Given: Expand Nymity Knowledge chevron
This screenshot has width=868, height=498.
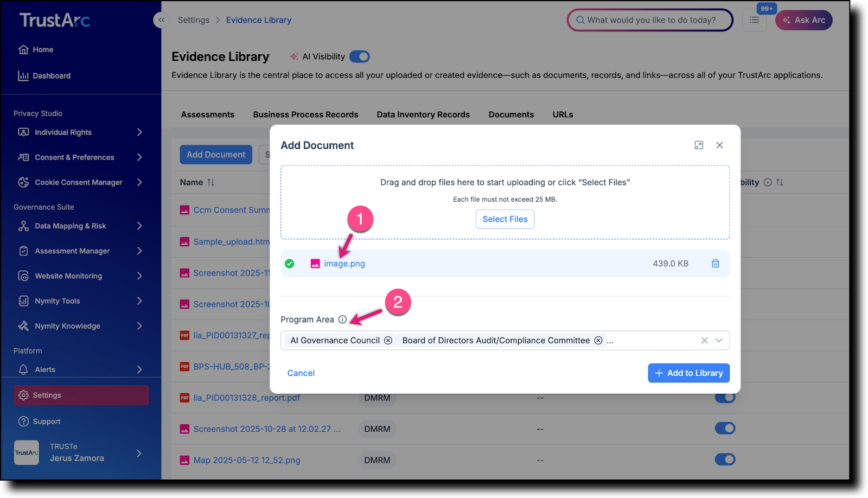Looking at the screenshot, I should pyautogui.click(x=139, y=326).
